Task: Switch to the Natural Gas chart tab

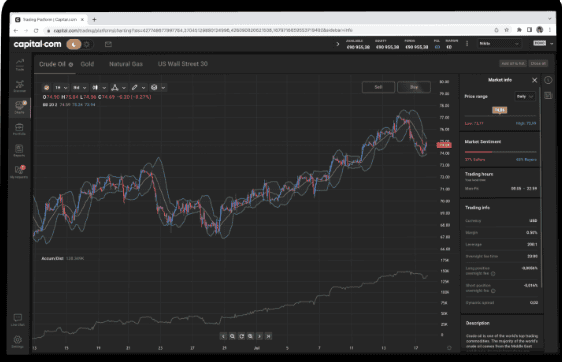Action: point(126,64)
